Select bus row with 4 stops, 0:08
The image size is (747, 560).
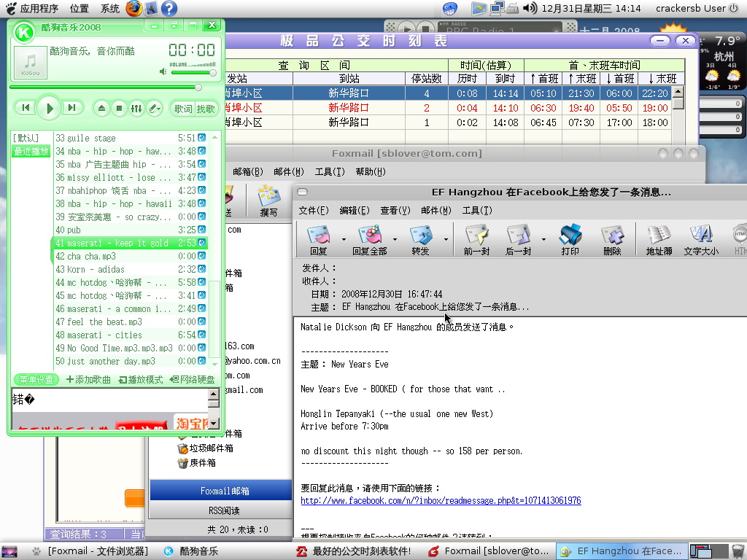tap(448, 93)
